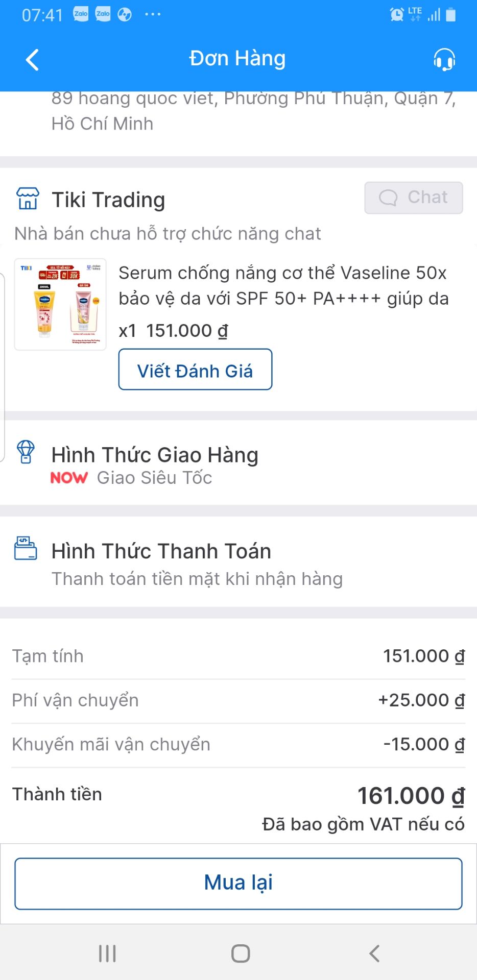The image size is (477, 980).
Task: Tap the Mua lại button
Action: point(238,883)
